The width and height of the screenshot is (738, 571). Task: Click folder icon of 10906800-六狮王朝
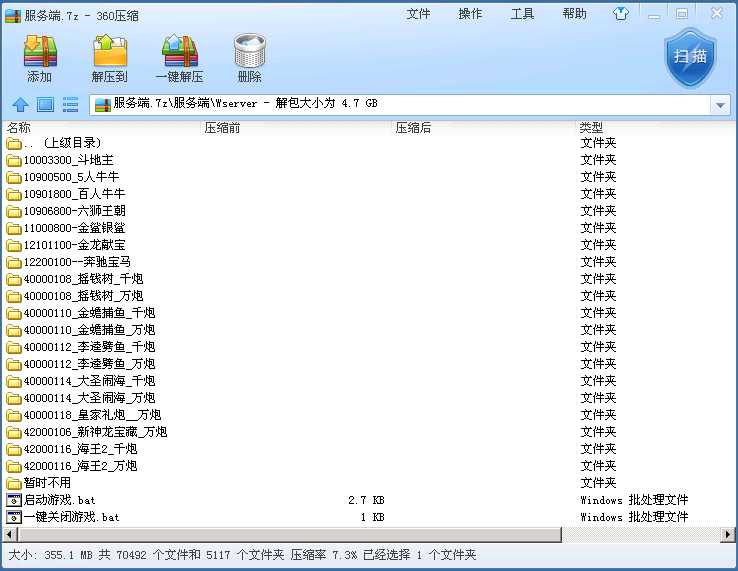14,211
